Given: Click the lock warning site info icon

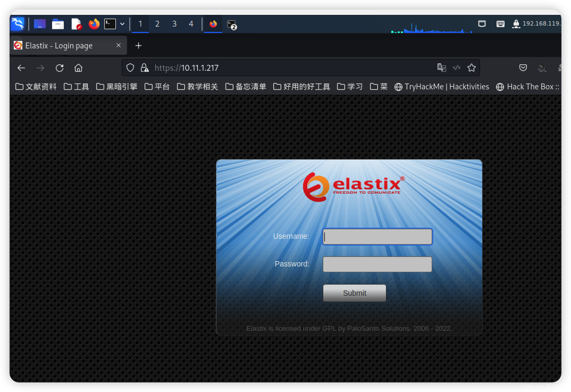Looking at the screenshot, I should [145, 68].
